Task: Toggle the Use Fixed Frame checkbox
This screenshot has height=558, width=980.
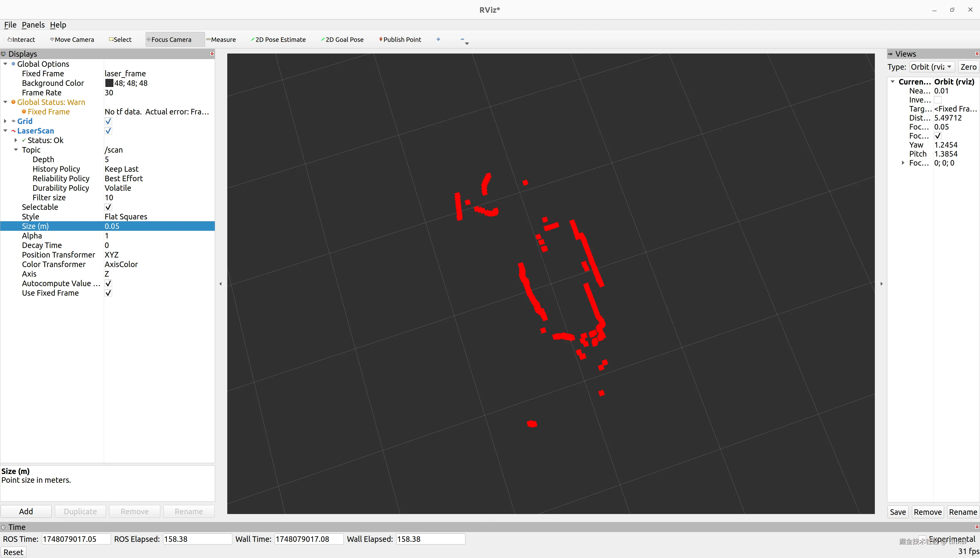Action: point(108,293)
